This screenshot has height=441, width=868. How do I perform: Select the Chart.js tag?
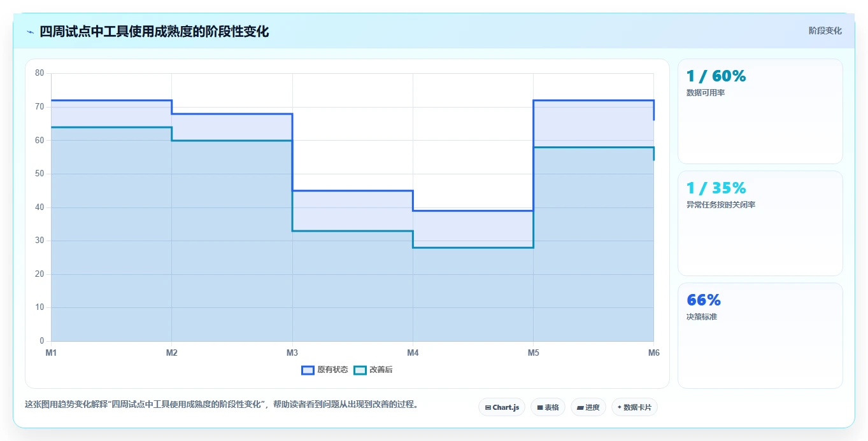[x=502, y=407]
